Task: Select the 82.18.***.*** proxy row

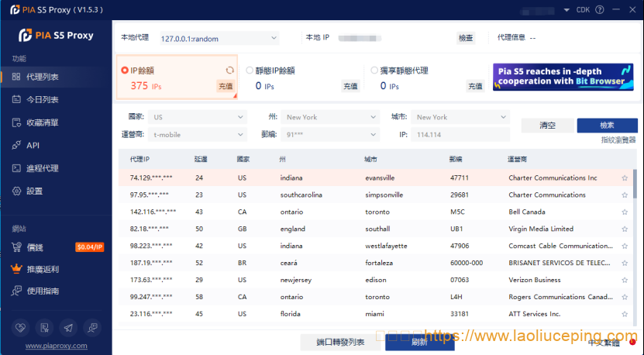Action: [x=375, y=229]
